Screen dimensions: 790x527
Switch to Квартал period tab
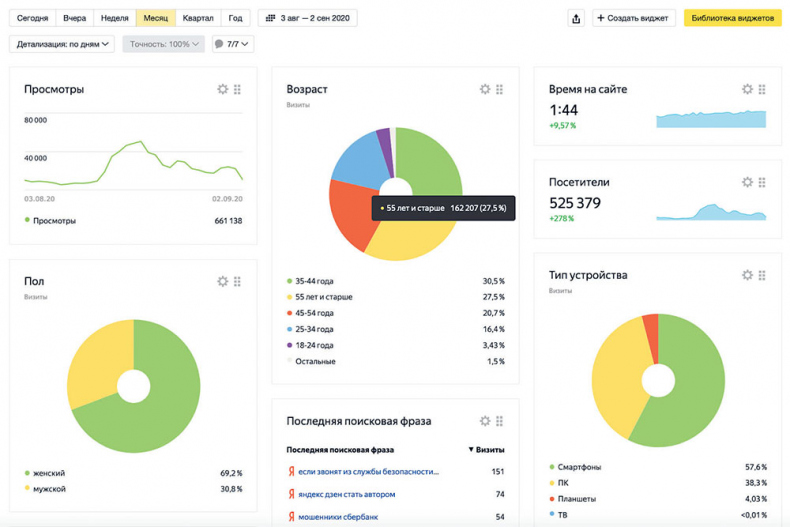point(198,18)
